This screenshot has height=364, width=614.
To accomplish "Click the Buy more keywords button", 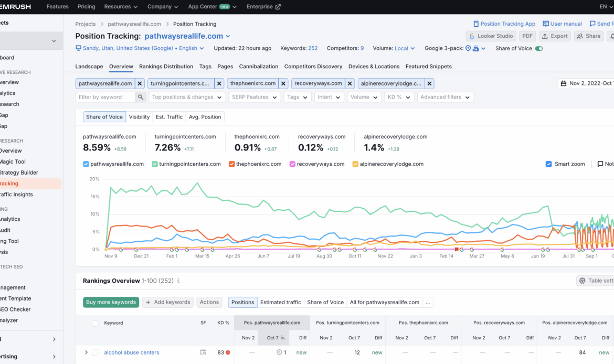I will pos(111,302).
